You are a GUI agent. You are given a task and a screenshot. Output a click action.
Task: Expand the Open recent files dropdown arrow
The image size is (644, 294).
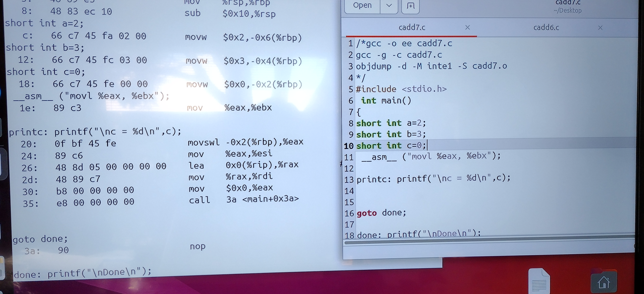pyautogui.click(x=389, y=5)
